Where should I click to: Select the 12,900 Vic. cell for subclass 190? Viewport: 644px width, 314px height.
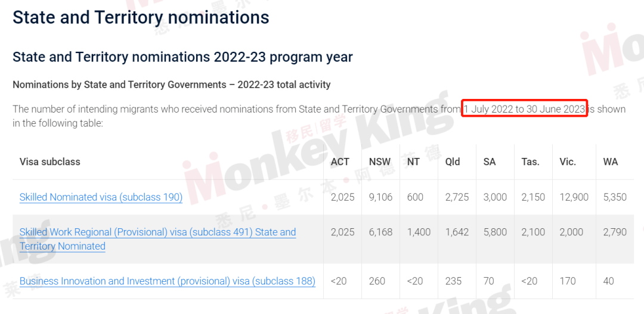574,197
